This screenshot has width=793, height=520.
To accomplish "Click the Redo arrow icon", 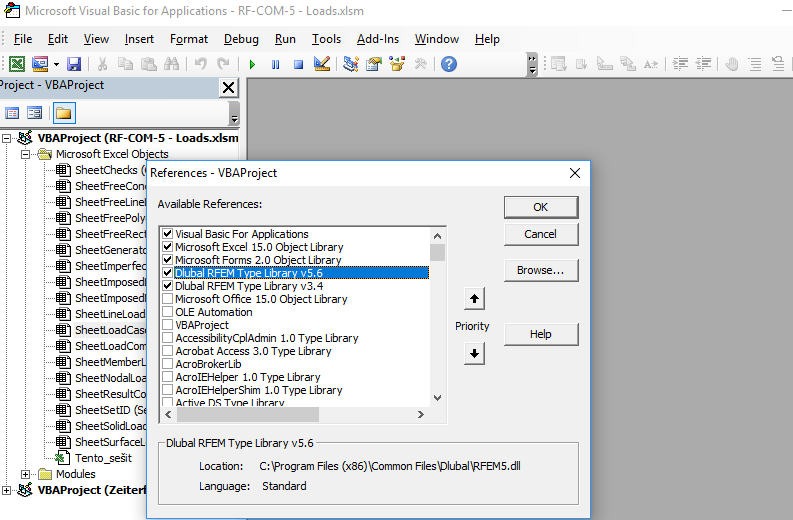I will tap(223, 64).
